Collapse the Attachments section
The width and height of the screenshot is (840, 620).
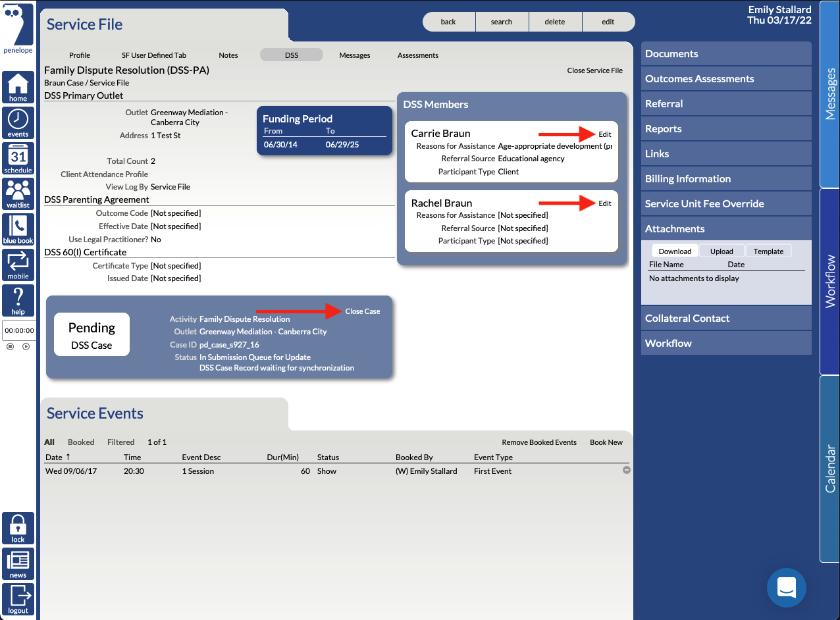tap(726, 229)
